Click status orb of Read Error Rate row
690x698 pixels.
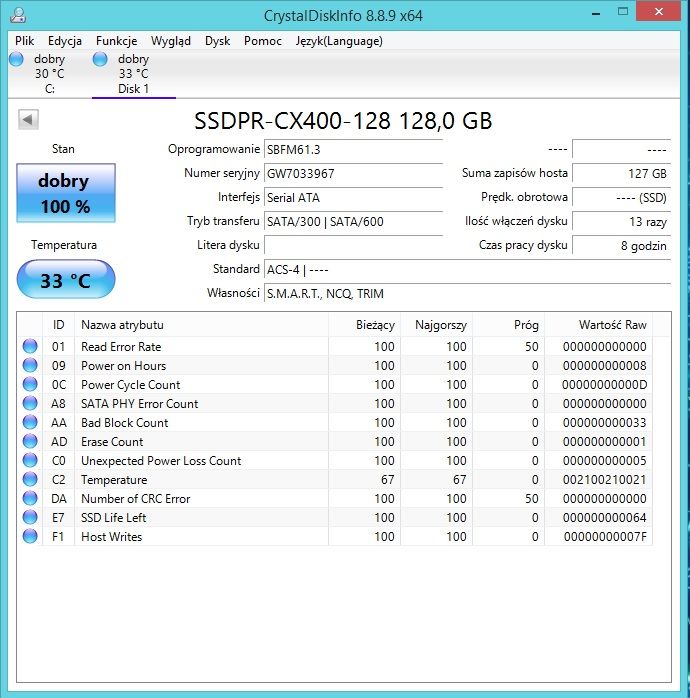click(30, 346)
